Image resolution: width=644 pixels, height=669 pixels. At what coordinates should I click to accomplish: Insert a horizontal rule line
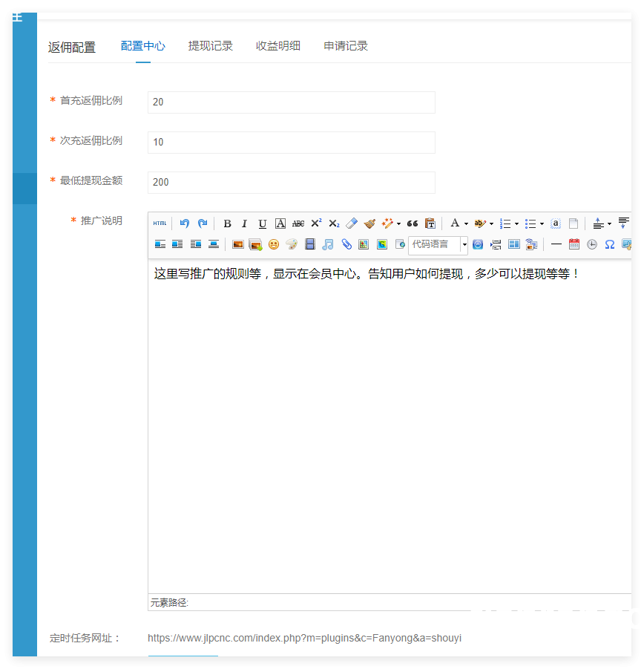(556, 244)
